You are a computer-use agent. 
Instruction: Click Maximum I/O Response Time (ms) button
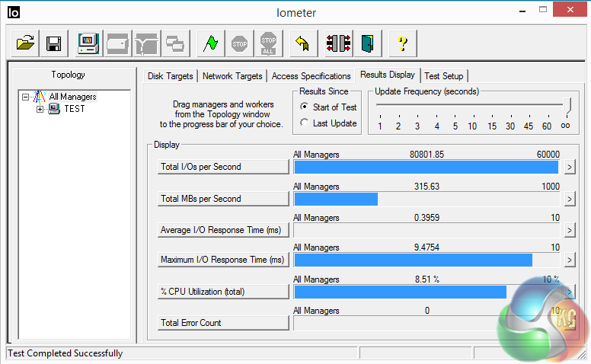click(x=223, y=260)
